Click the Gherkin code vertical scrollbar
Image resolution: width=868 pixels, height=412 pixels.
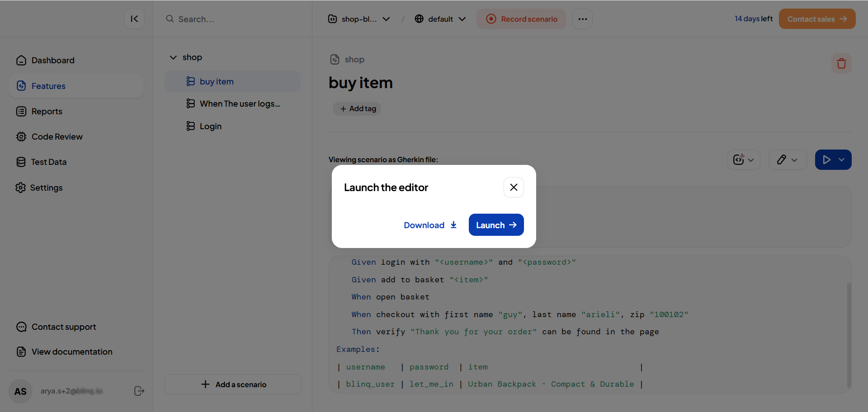pos(849,334)
